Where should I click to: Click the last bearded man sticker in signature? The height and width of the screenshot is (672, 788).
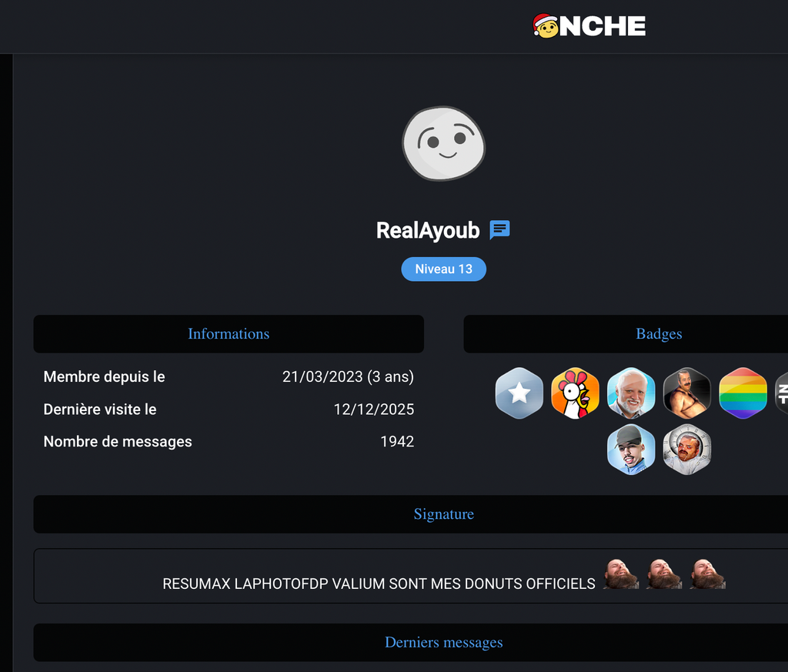click(708, 574)
